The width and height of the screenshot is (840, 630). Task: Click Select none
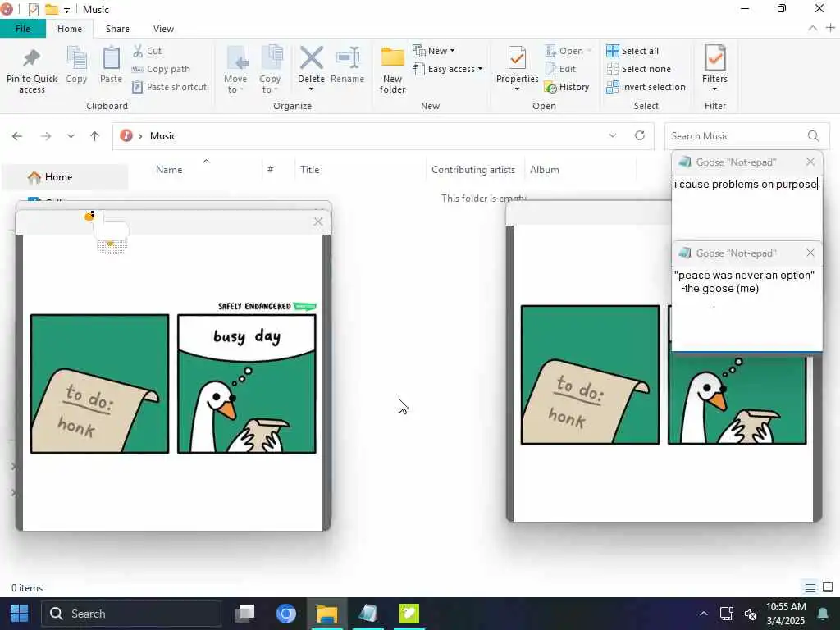[638, 69]
